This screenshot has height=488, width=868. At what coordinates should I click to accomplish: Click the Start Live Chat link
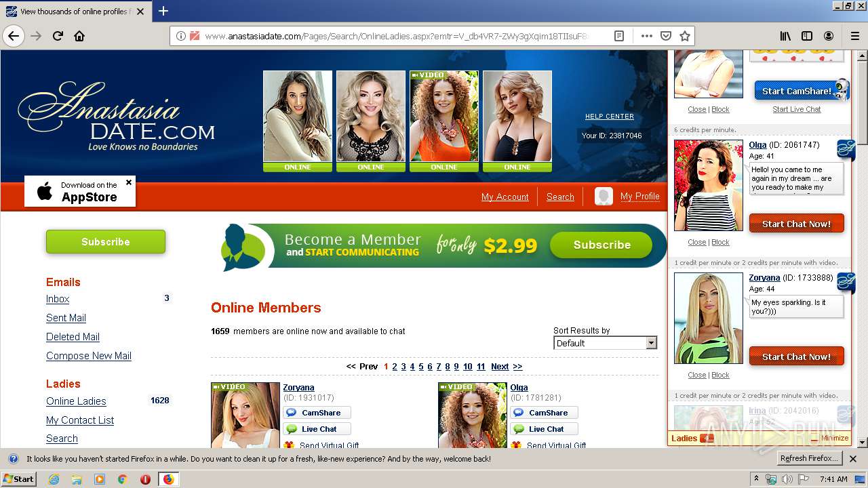[796, 109]
